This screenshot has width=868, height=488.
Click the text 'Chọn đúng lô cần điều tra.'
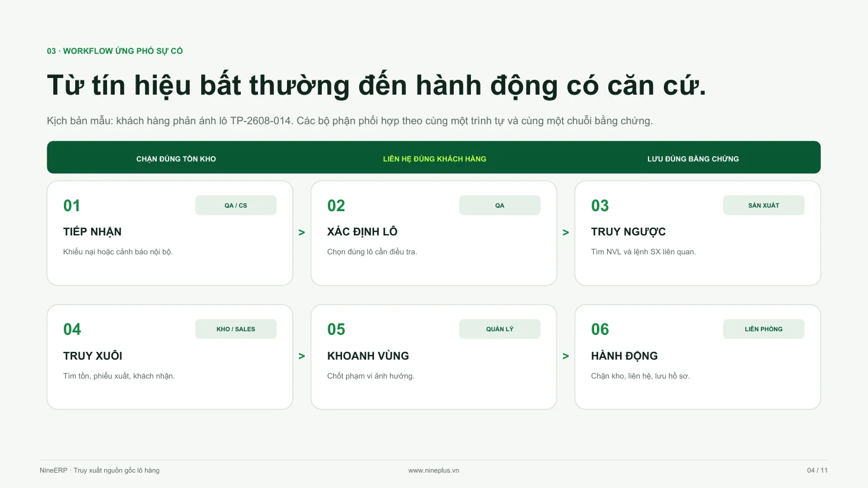(x=372, y=252)
